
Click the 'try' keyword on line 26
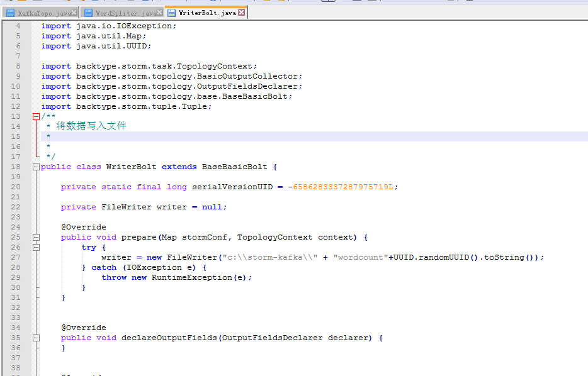coord(89,248)
